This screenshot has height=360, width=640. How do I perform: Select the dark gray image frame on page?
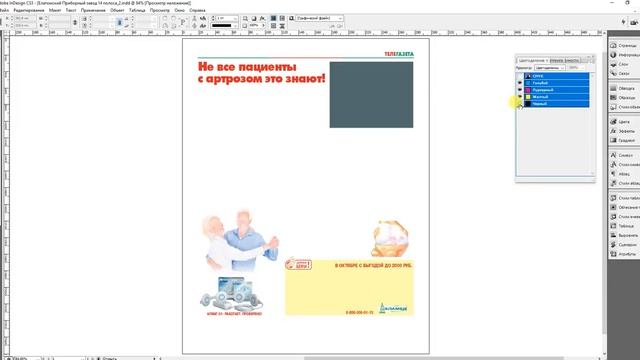tap(371, 95)
